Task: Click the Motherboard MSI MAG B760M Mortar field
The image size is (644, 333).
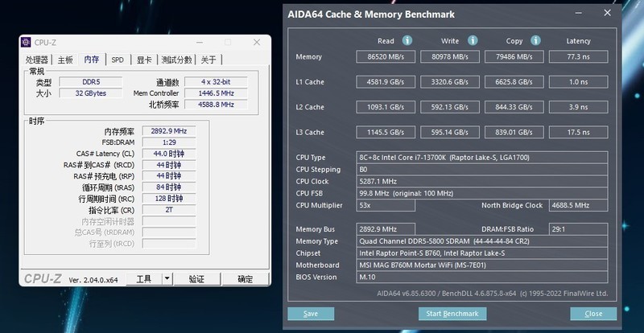Action: click(481, 265)
